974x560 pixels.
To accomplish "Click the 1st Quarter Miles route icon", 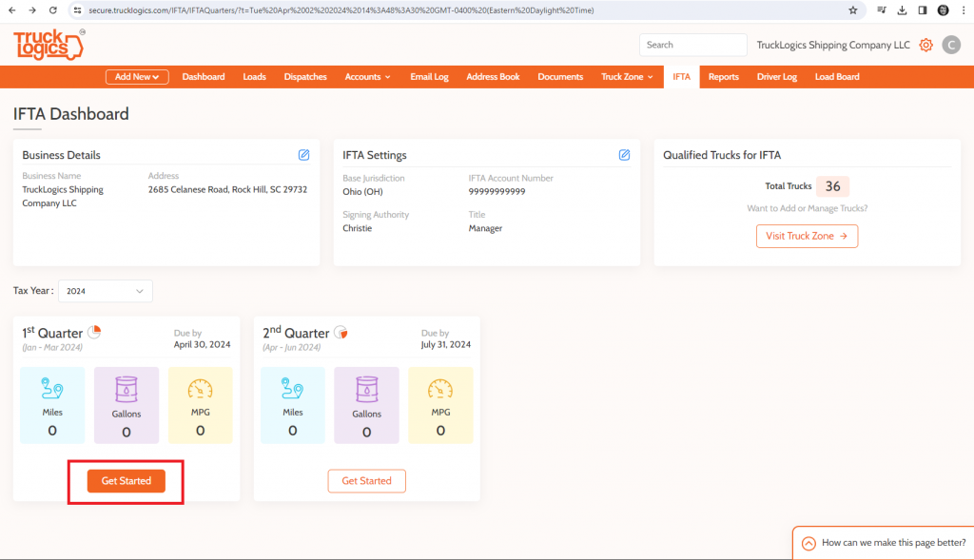I will click(52, 389).
